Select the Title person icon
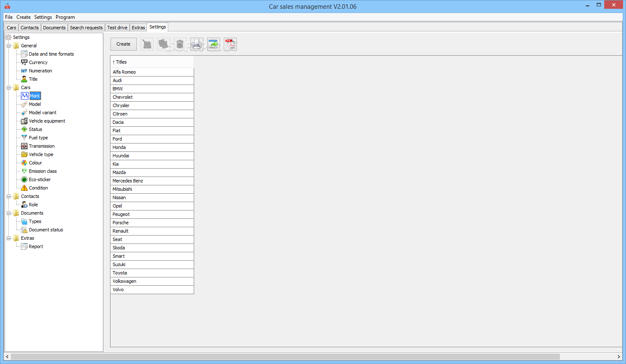The height and width of the screenshot is (364, 626). (24, 79)
